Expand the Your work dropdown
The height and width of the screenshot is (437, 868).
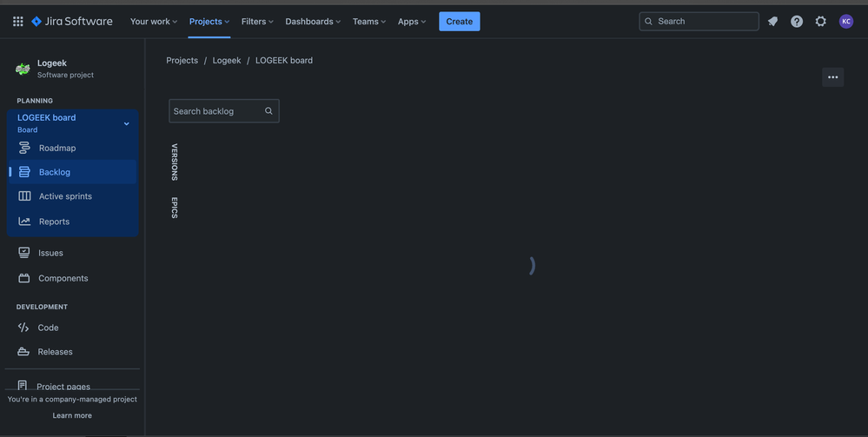coord(154,22)
